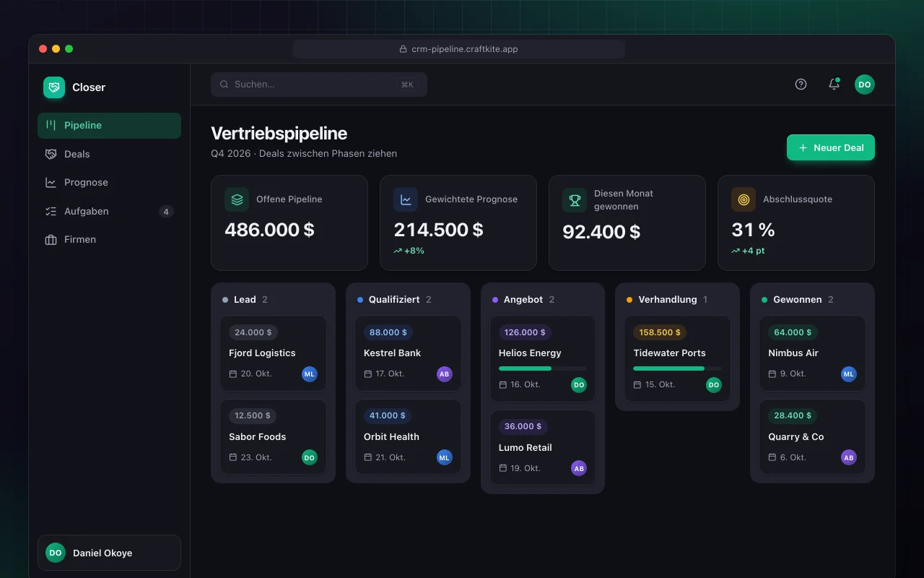924x578 pixels.
Task: Click the AB avatar on Kestrel Bank
Action: (x=445, y=374)
